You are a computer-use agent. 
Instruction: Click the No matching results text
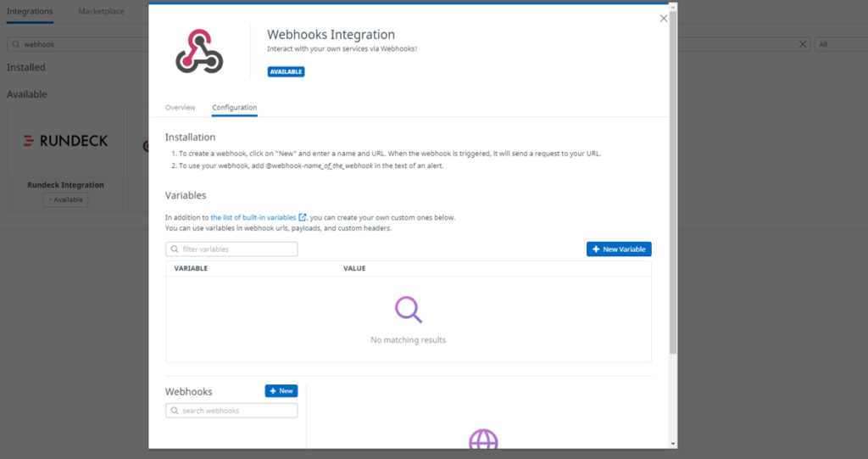click(x=408, y=340)
